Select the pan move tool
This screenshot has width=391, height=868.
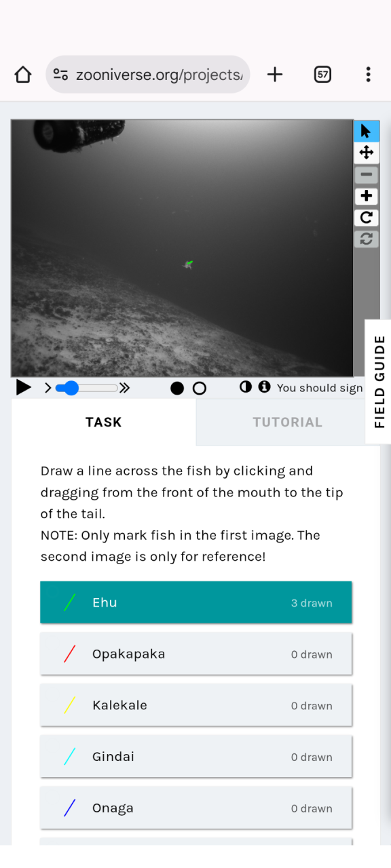[367, 153]
